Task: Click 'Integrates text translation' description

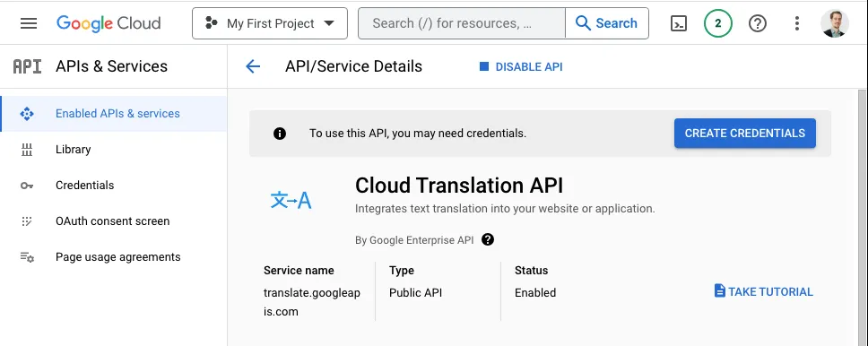Action: tap(505, 209)
